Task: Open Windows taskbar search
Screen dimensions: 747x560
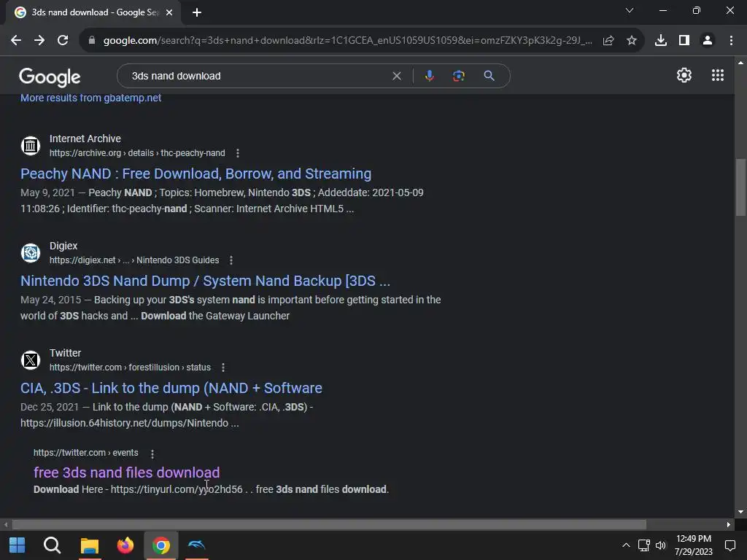Action: pos(52,545)
